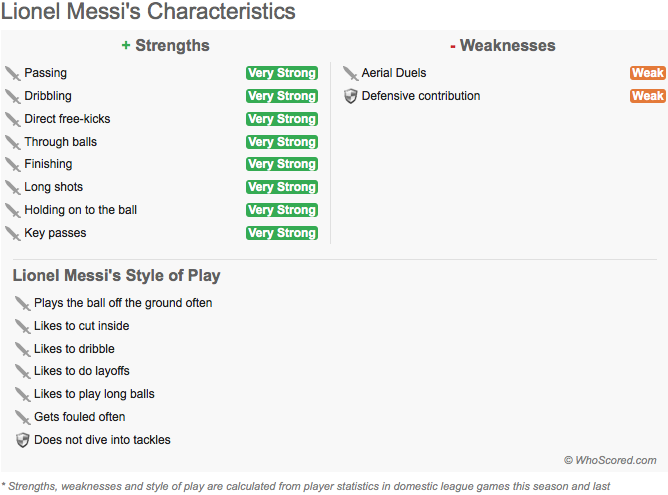This screenshot has height=495, width=668.
Task: Click the Very Strong badge for Finishing
Action: point(282,164)
